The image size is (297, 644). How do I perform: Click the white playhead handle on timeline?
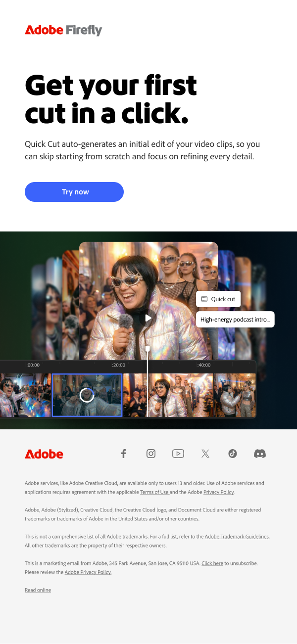click(x=148, y=349)
